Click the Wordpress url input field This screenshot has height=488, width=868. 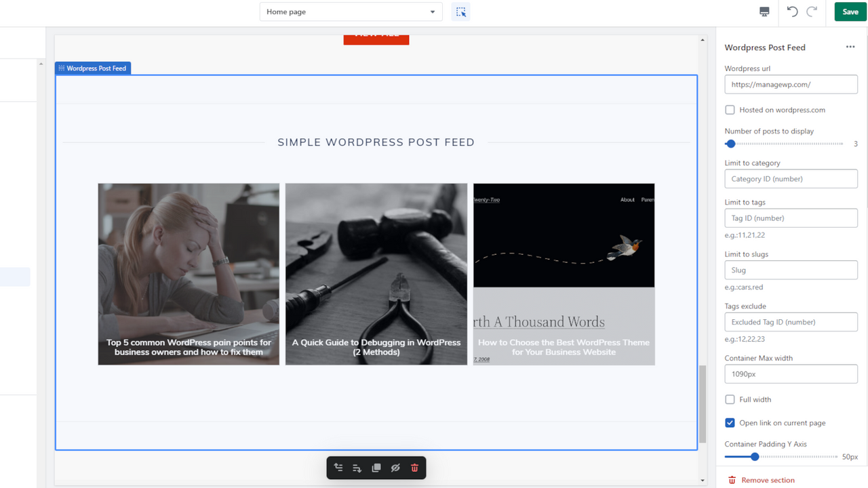(x=791, y=84)
